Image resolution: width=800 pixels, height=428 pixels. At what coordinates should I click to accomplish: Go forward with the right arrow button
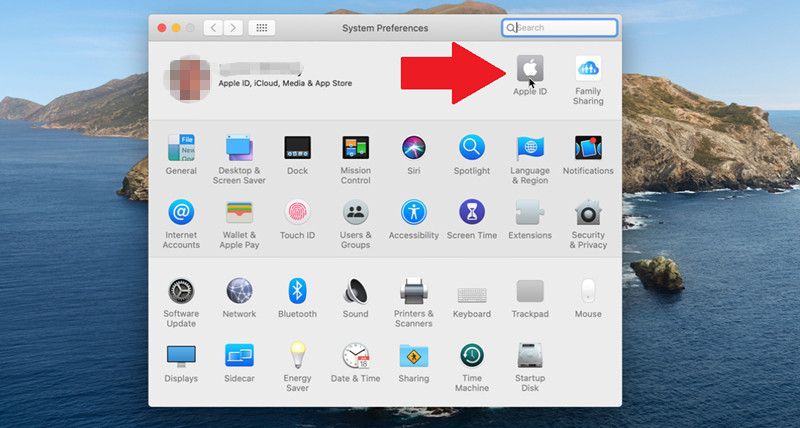click(x=233, y=28)
